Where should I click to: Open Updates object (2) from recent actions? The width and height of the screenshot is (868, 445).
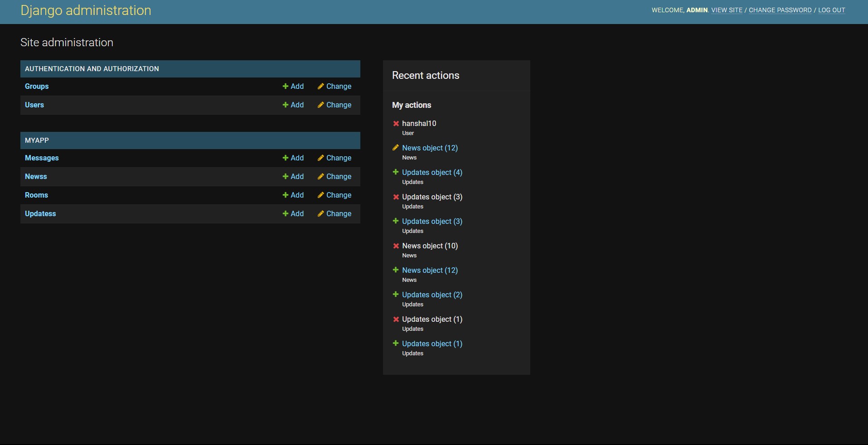(432, 295)
